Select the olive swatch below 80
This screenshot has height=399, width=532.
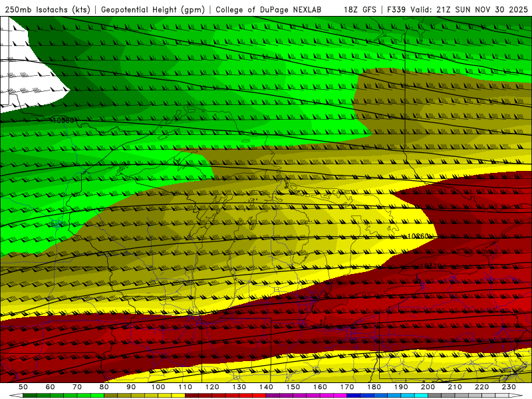(110, 396)
